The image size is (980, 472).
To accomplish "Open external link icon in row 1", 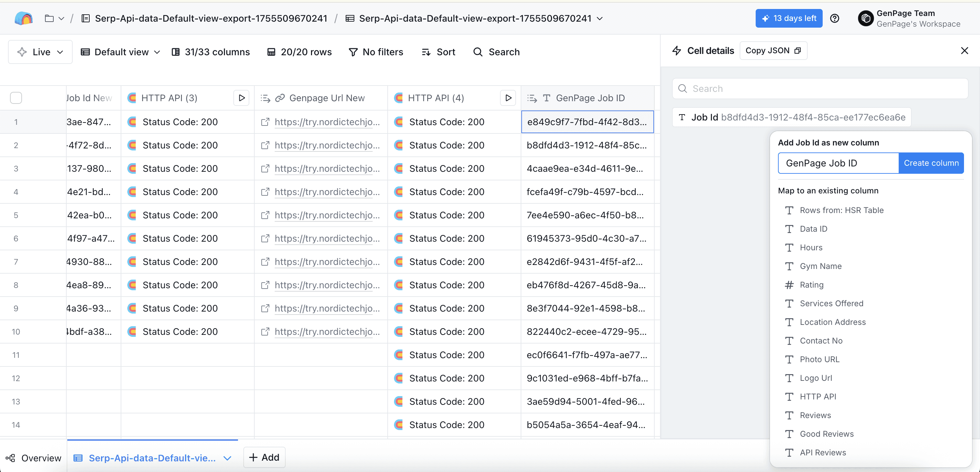I will (x=265, y=122).
